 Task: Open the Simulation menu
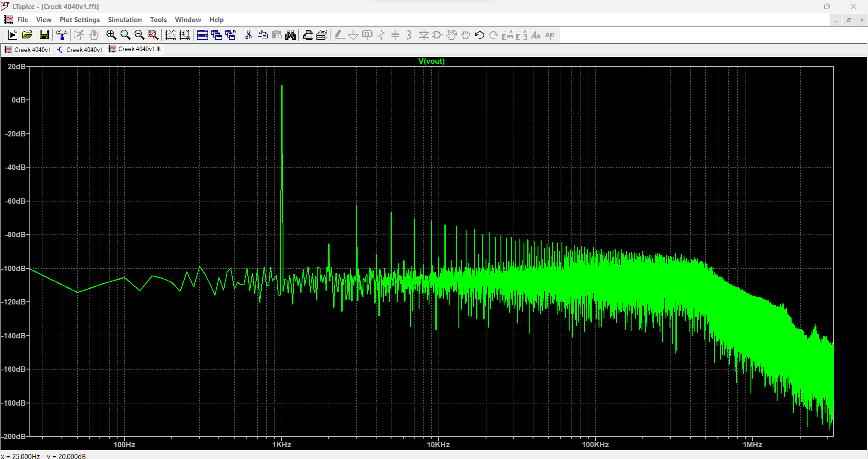point(125,19)
